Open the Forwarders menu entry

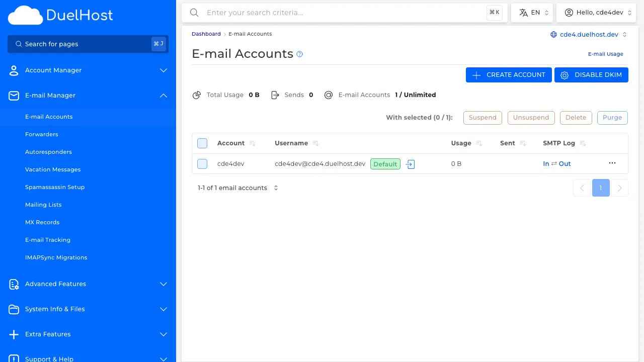tap(42, 134)
